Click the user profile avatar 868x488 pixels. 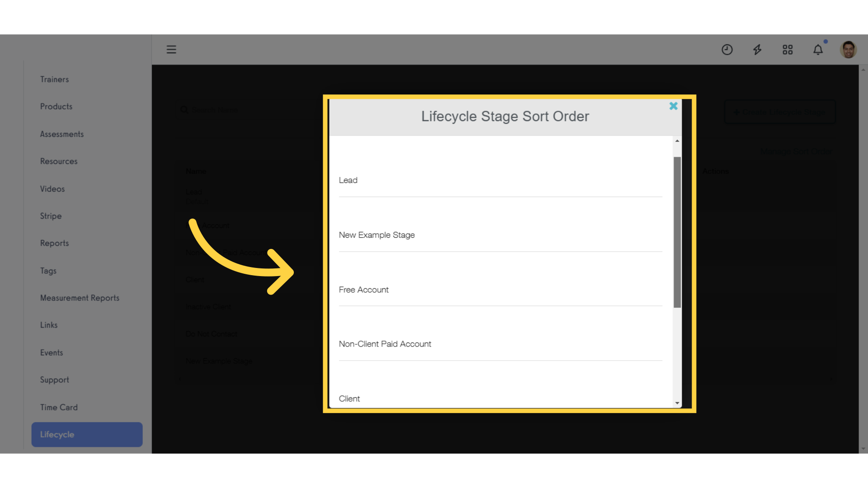click(x=848, y=49)
